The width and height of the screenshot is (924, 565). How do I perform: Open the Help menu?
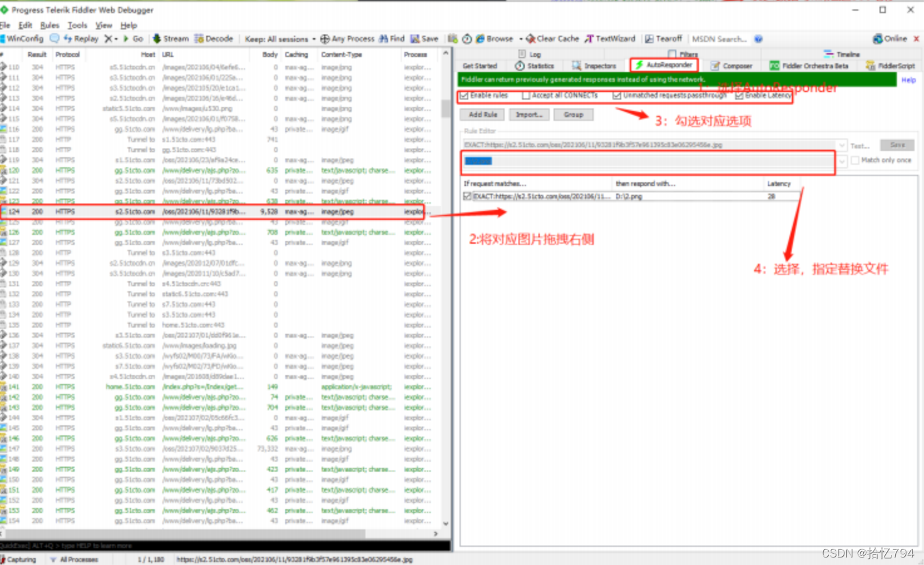point(129,25)
